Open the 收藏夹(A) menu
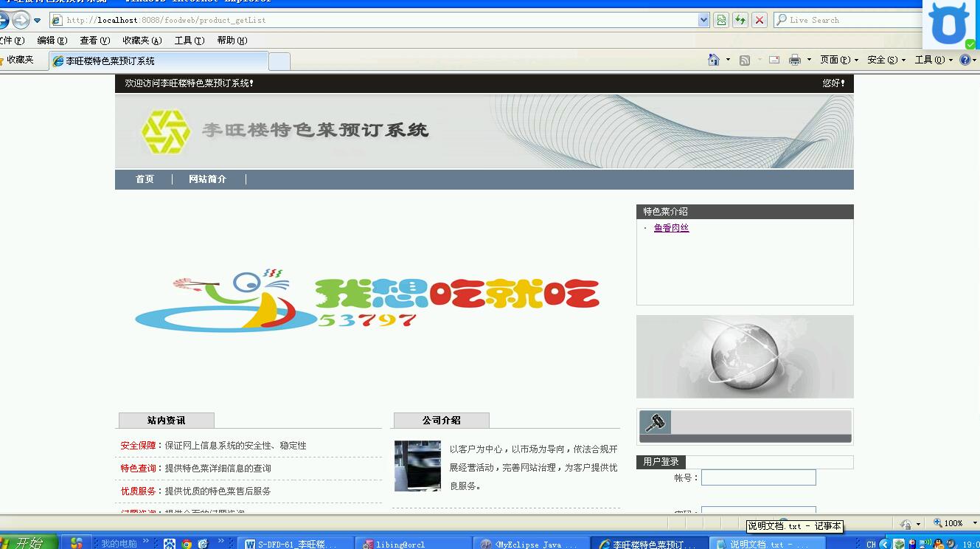This screenshot has width=980, height=549. point(142,41)
